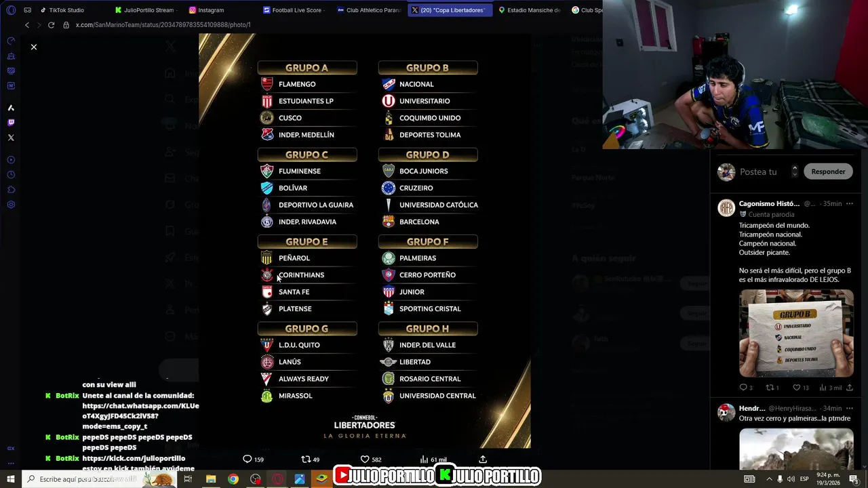The image size is (868, 488).
Task: Open the player icon in sidebar
Action: (x=11, y=160)
